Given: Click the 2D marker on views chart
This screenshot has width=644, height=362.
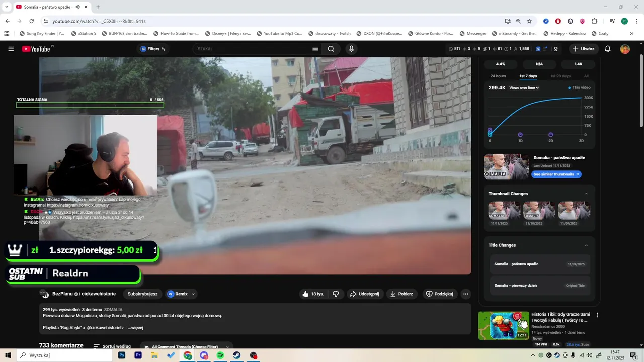Looking at the screenshot, I should coord(551,135).
